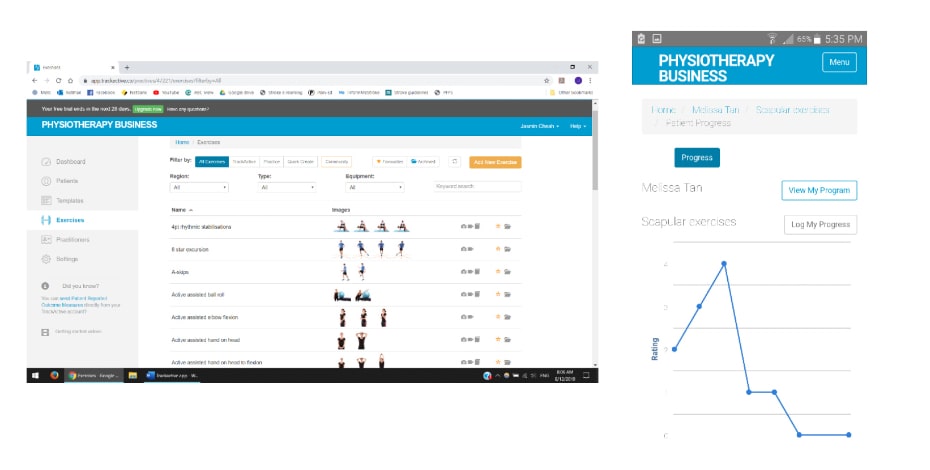Screen dimensions: 930x470
Task: Click the refresh icon beside the Archived filter
Action: pyautogui.click(x=454, y=161)
